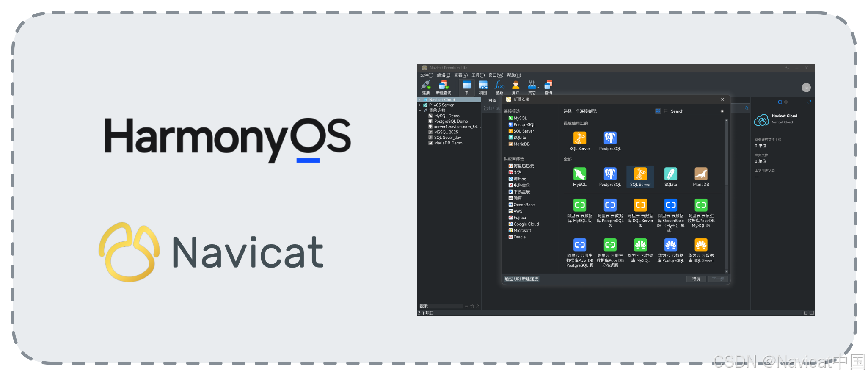Click the user avatar in Navicat's top right
Screen dimensions: 868x376
click(x=806, y=88)
